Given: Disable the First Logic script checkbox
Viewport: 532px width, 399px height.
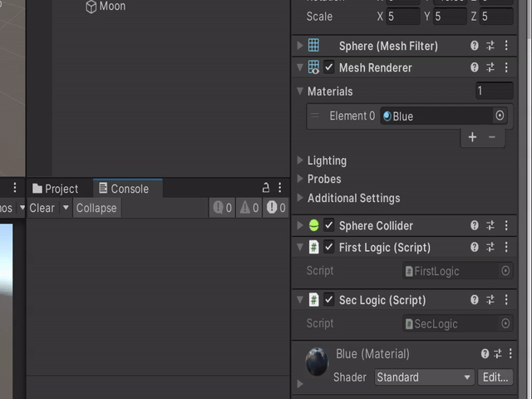Looking at the screenshot, I should click(x=329, y=247).
